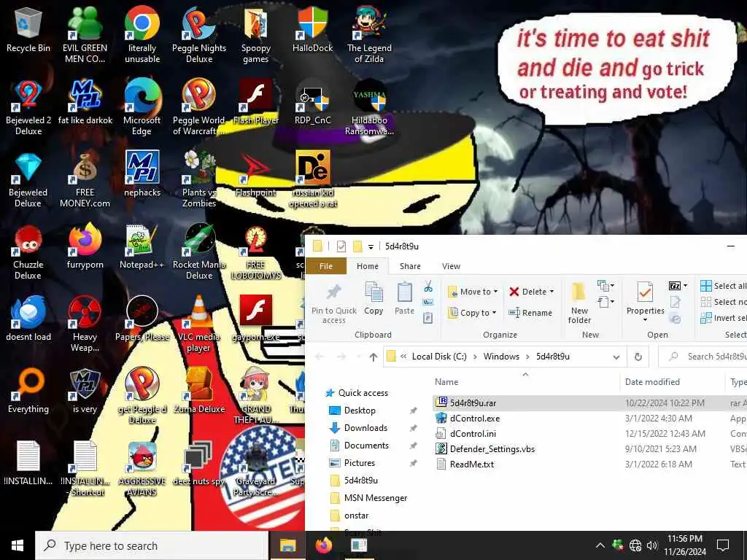Image resolution: width=747 pixels, height=560 pixels.
Task: Open AGGRESSIVE AVIANS desktop icon
Action: 142,469
